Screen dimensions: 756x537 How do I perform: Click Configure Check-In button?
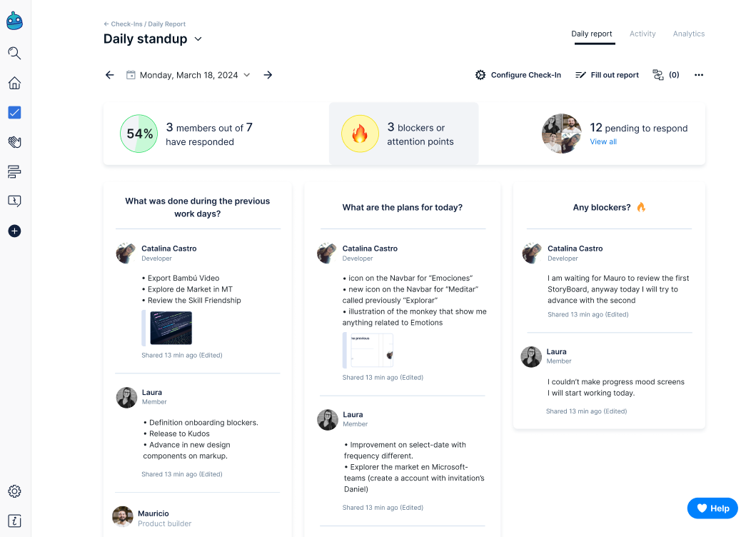pyautogui.click(x=518, y=75)
